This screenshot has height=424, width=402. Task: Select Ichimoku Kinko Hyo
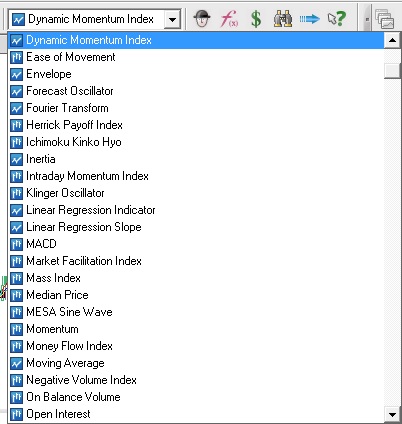point(196,142)
